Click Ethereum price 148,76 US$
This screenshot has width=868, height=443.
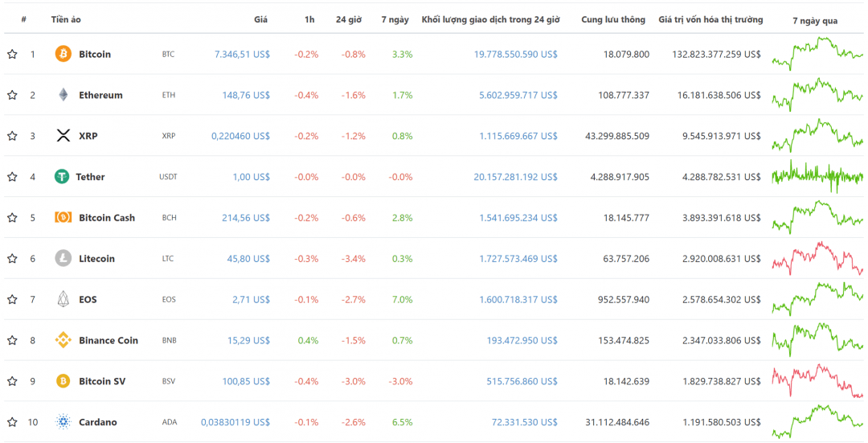coord(246,95)
